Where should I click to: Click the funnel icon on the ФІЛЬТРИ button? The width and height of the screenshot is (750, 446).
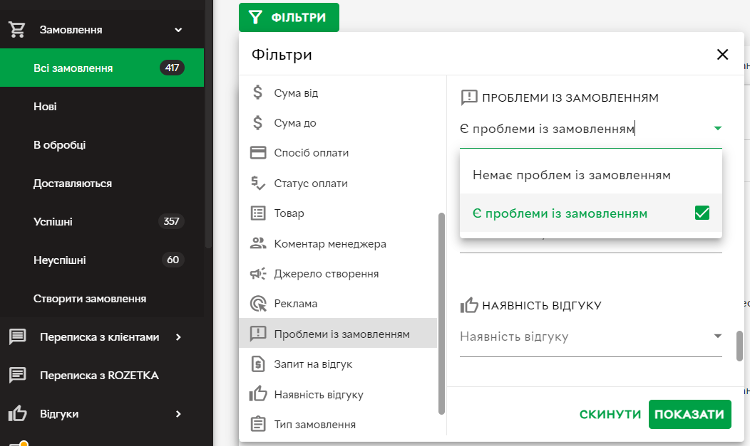[x=255, y=18]
